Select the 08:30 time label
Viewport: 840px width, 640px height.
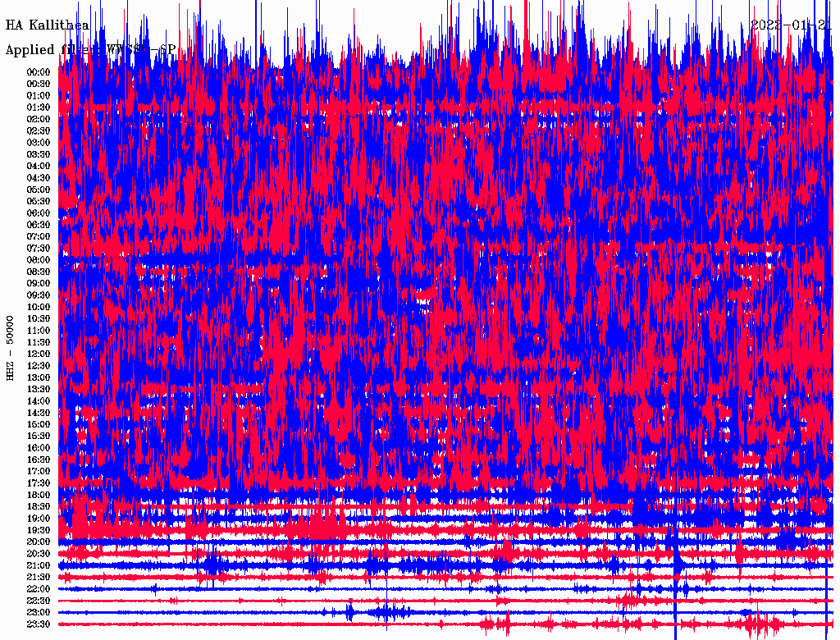pos(39,272)
